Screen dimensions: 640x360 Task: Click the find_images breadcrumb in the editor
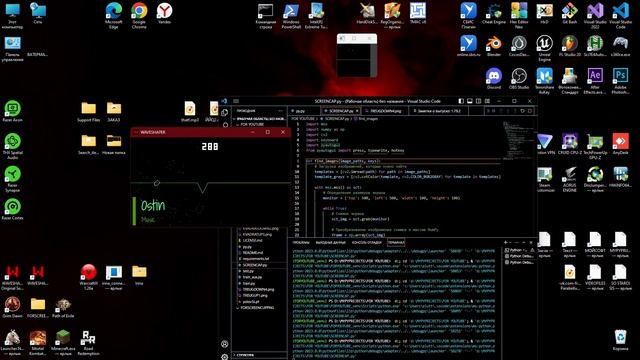[x=368, y=119]
